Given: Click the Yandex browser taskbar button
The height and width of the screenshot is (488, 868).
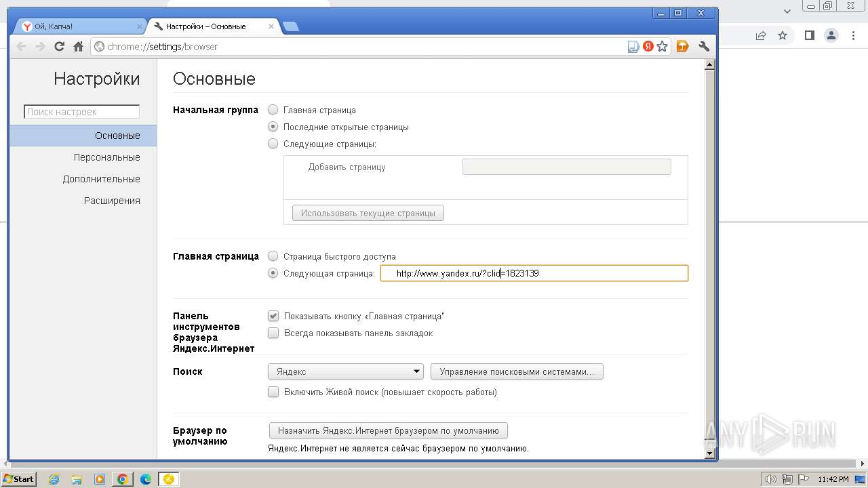Looking at the screenshot, I should click(168, 479).
